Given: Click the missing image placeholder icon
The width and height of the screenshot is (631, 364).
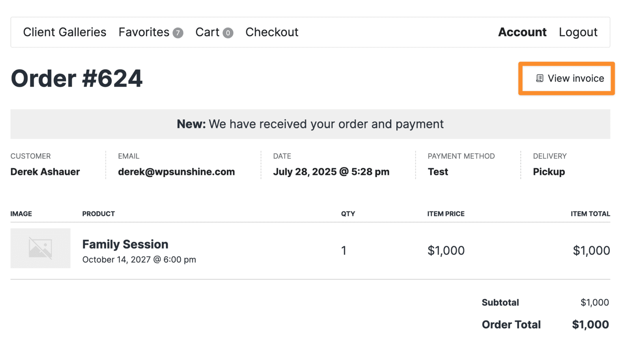Looking at the screenshot, I should click(40, 248).
